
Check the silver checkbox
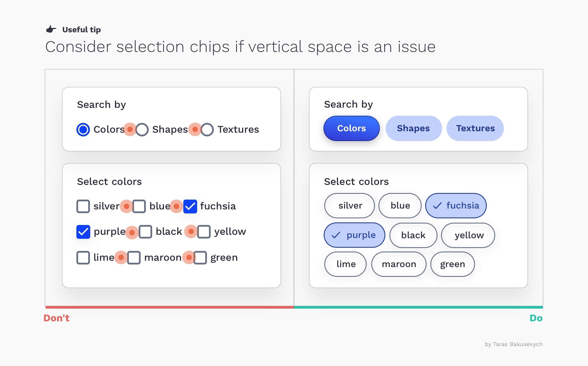click(x=83, y=206)
